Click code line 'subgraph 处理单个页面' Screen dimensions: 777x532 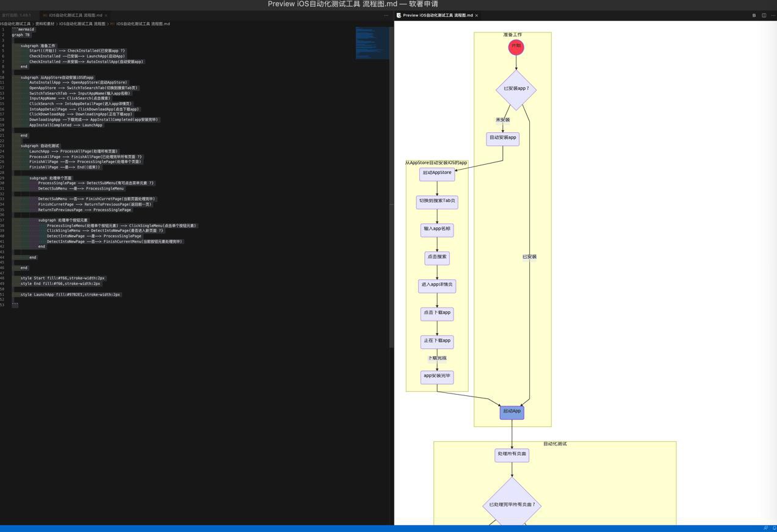click(x=51, y=178)
